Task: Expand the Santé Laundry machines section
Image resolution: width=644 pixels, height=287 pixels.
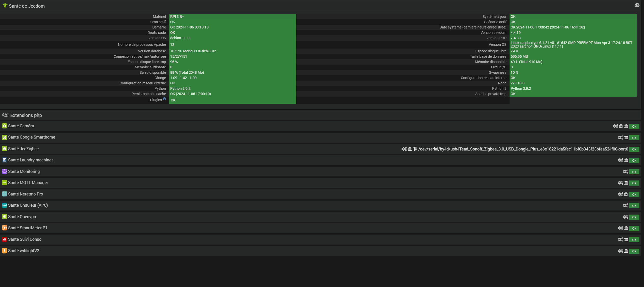Action: click(x=31, y=160)
